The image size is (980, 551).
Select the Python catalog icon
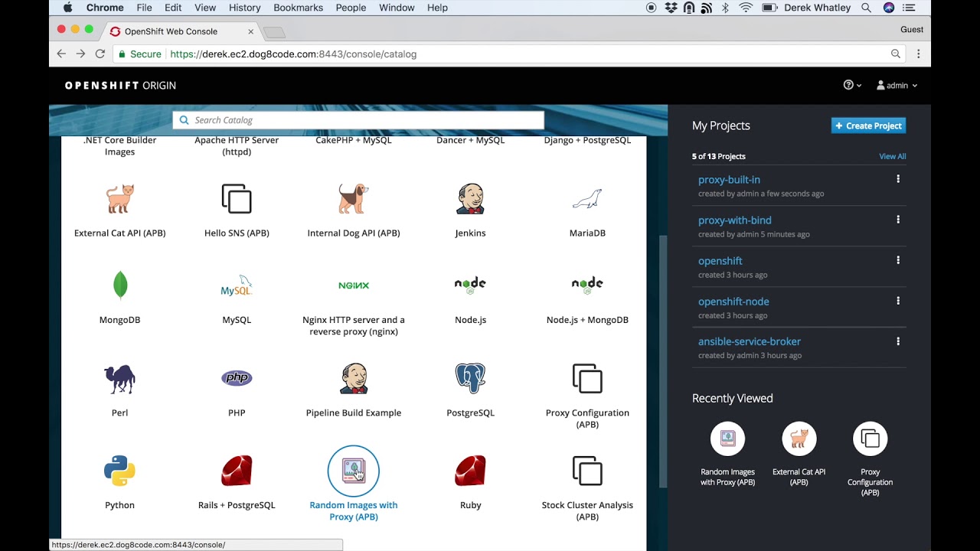point(119,471)
